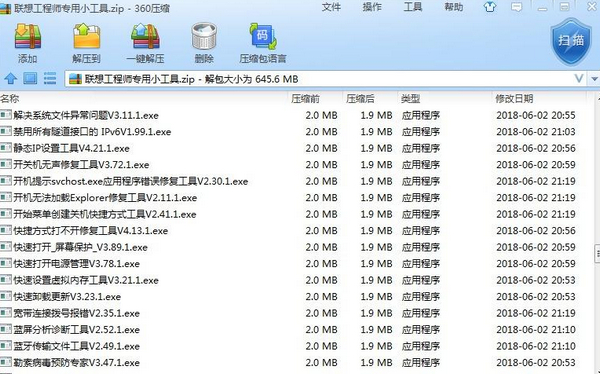Select file 开始菜单创建关机快捷方式工具V2.41.1.exe
This screenshot has height=374, width=600.
point(104,214)
